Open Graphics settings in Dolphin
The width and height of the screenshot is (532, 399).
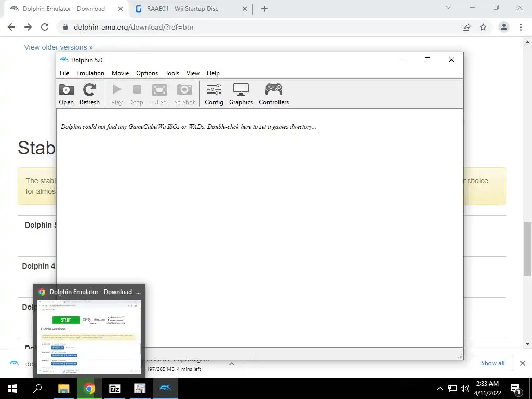pos(241,95)
